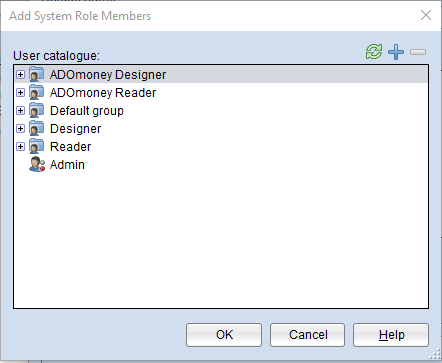Click the blue plus expand-all icon
Image resolution: width=442 pixels, height=363 pixels.
point(396,52)
